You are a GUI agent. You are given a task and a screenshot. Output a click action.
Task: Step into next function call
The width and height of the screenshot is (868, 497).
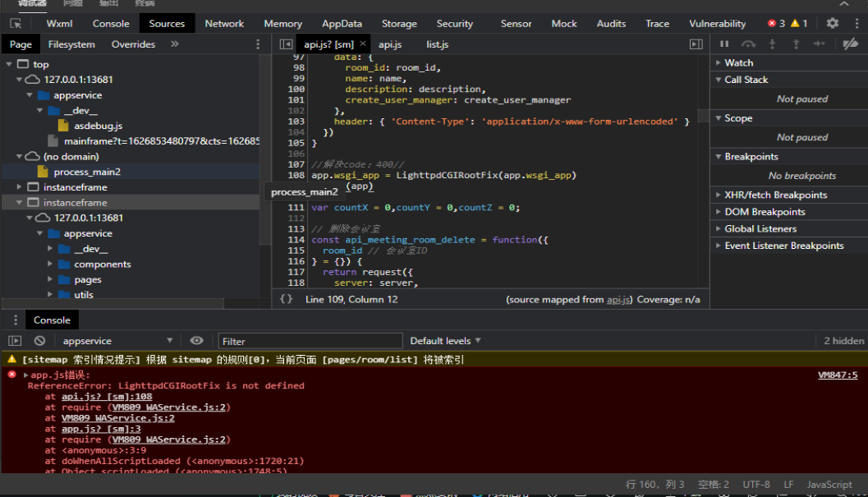772,44
